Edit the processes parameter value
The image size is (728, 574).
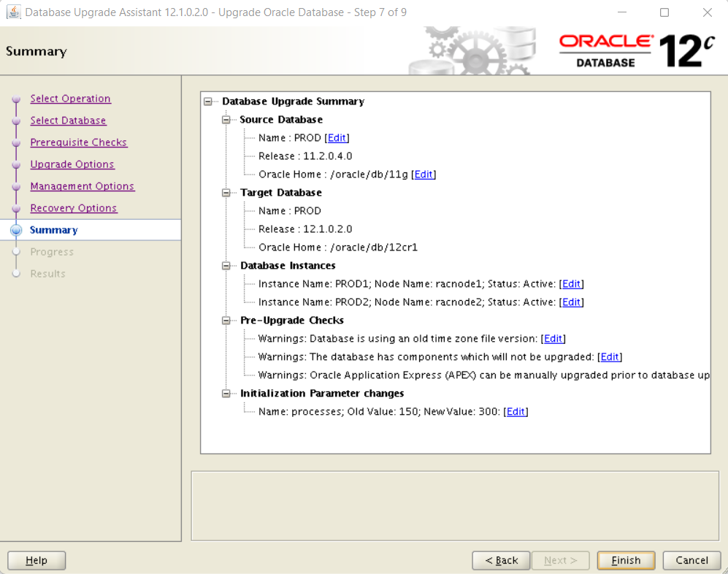pyautogui.click(x=516, y=411)
